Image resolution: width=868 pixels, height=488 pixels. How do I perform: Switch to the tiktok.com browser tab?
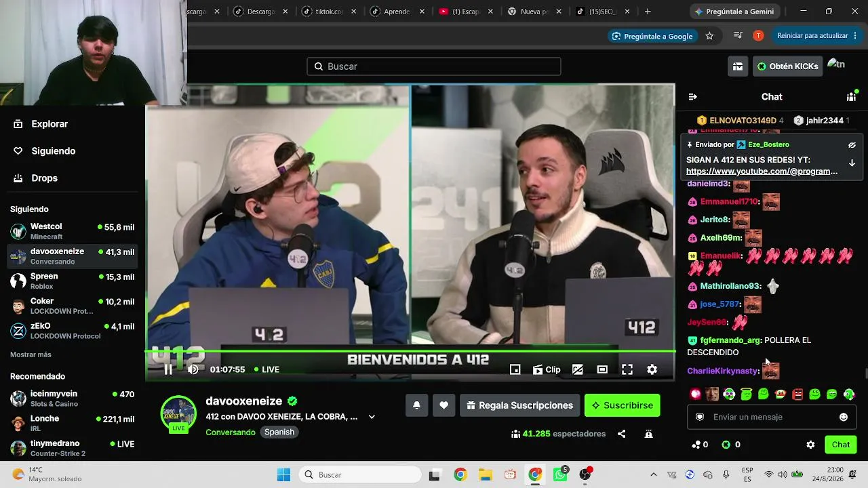[x=329, y=12]
